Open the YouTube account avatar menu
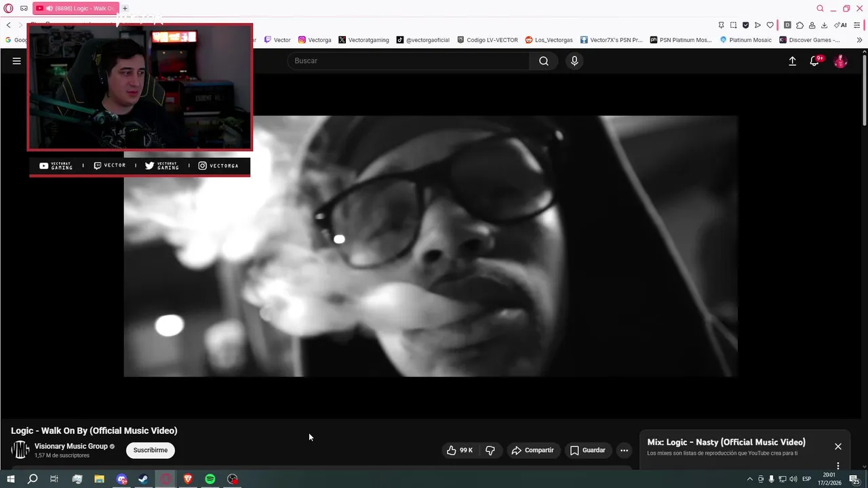The image size is (868, 488). pyautogui.click(x=840, y=61)
